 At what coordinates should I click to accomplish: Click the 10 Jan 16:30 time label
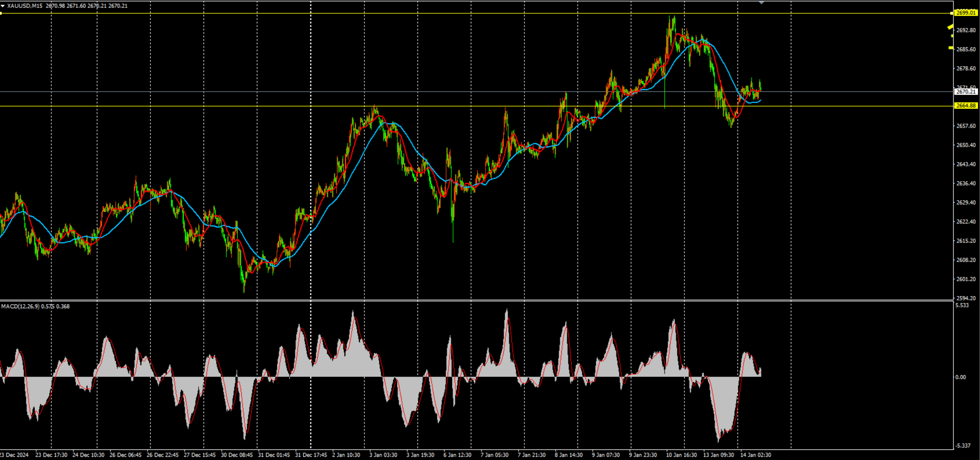tap(681, 455)
